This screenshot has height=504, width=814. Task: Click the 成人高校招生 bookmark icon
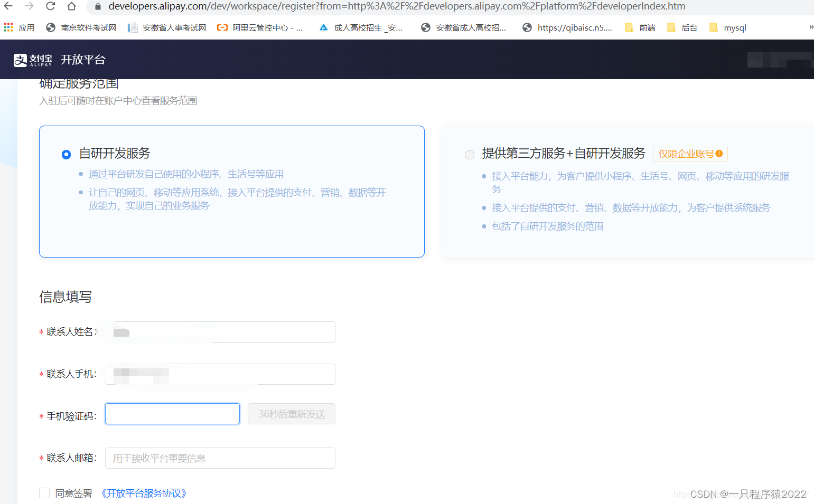[323, 27]
